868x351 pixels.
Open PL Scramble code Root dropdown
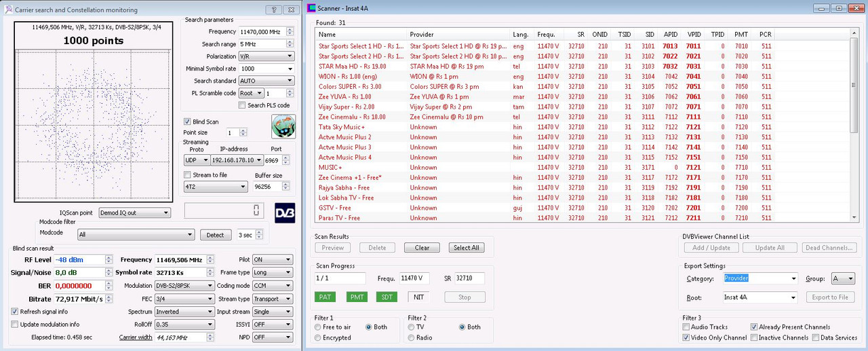pyautogui.click(x=250, y=93)
